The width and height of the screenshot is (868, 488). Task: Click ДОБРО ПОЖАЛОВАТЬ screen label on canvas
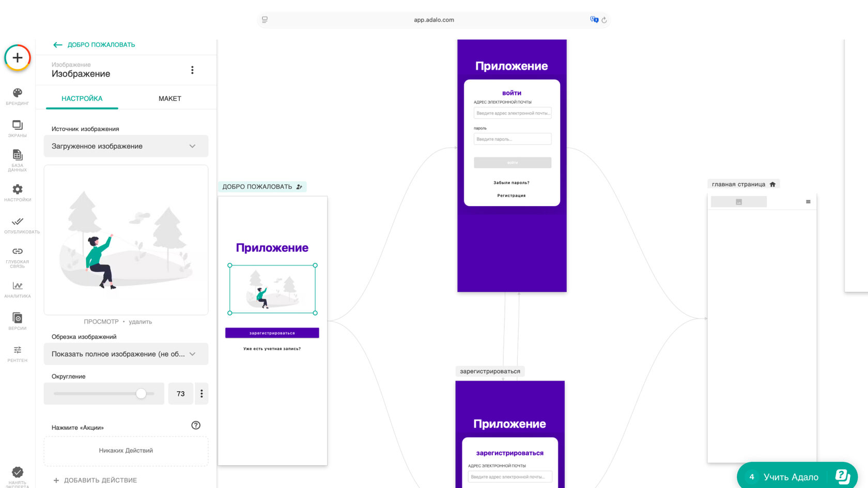262,187
